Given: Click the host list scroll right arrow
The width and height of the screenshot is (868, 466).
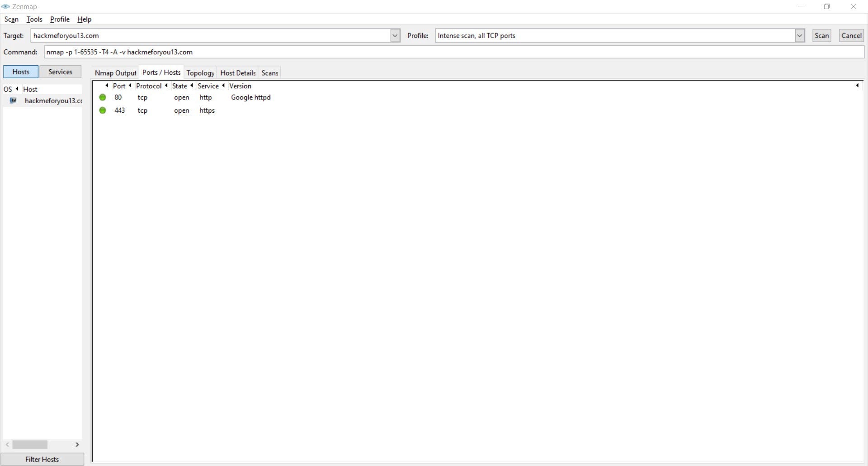Looking at the screenshot, I should 77,445.
